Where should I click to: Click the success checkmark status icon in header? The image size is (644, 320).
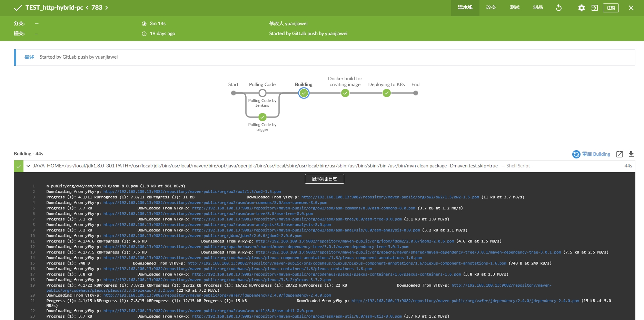(18, 8)
